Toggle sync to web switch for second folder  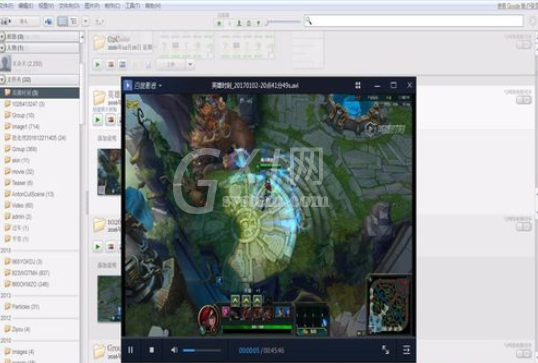[524, 100]
